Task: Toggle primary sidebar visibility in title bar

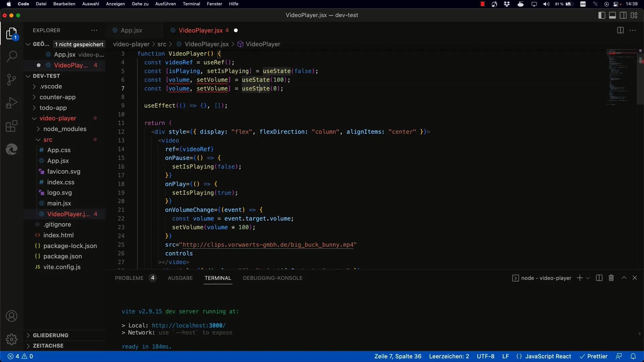Action: coord(602,15)
